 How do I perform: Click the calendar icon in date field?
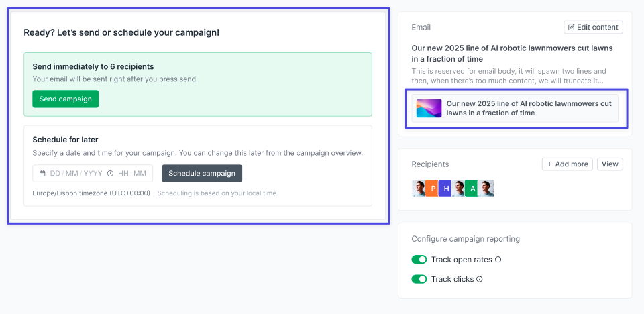[42, 174]
